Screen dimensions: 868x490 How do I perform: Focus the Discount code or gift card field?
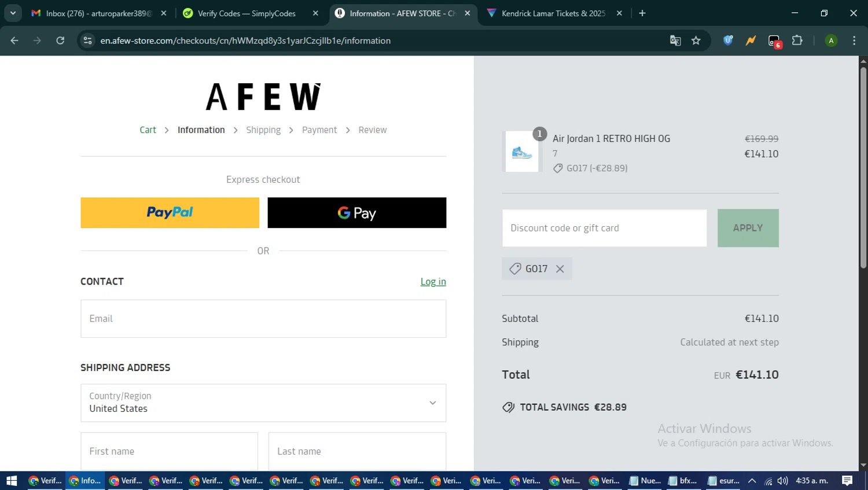pos(604,228)
